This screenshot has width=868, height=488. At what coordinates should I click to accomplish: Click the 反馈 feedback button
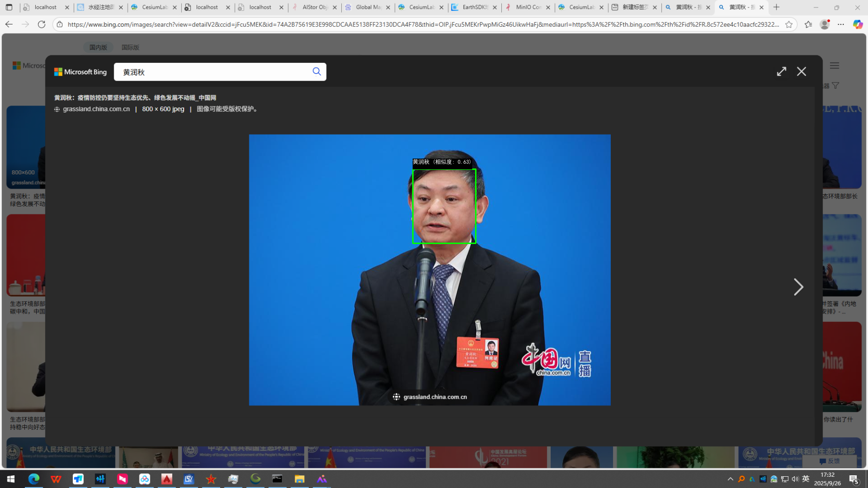tap(830, 461)
